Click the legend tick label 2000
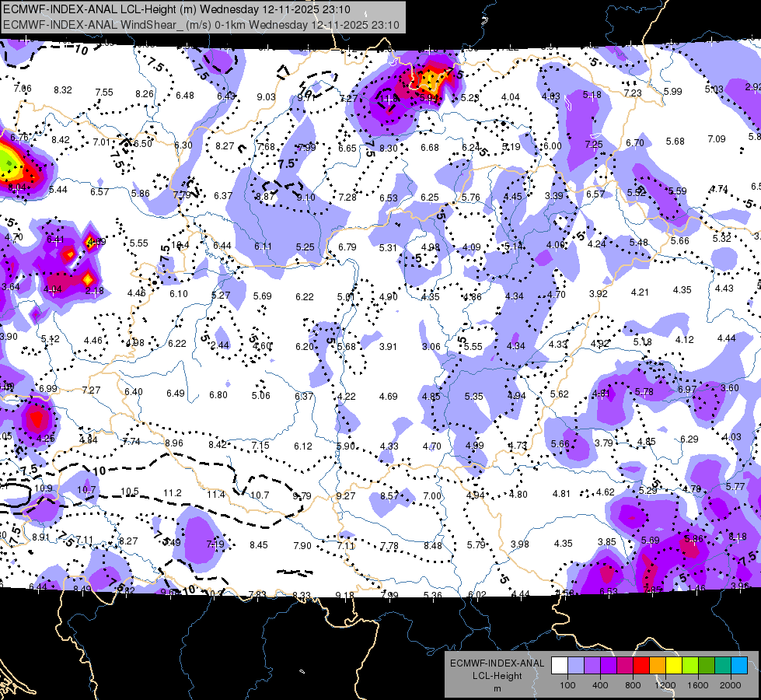Viewport: 761px width, 700px height. (x=731, y=685)
